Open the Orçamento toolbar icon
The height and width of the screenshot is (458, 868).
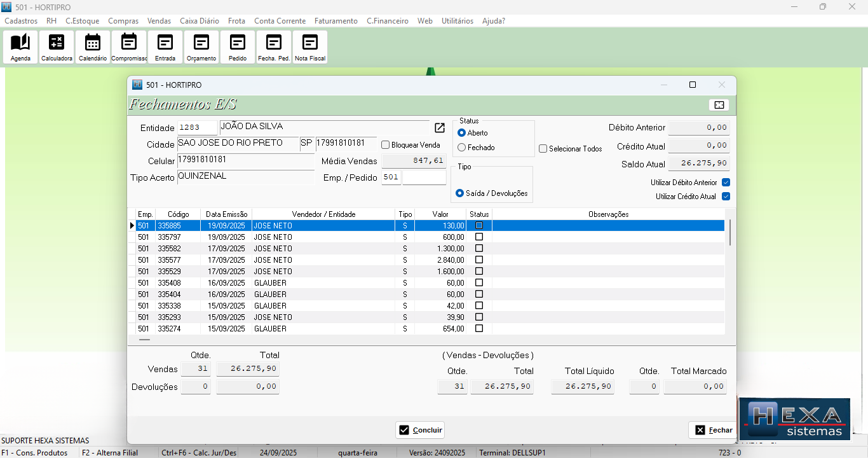[201, 47]
